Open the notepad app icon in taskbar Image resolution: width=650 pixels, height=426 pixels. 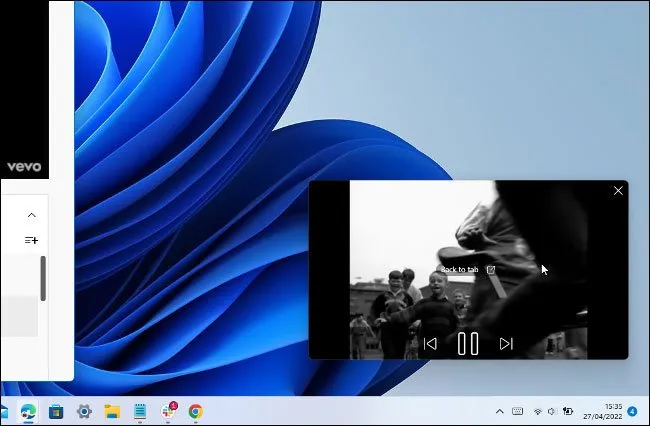140,411
